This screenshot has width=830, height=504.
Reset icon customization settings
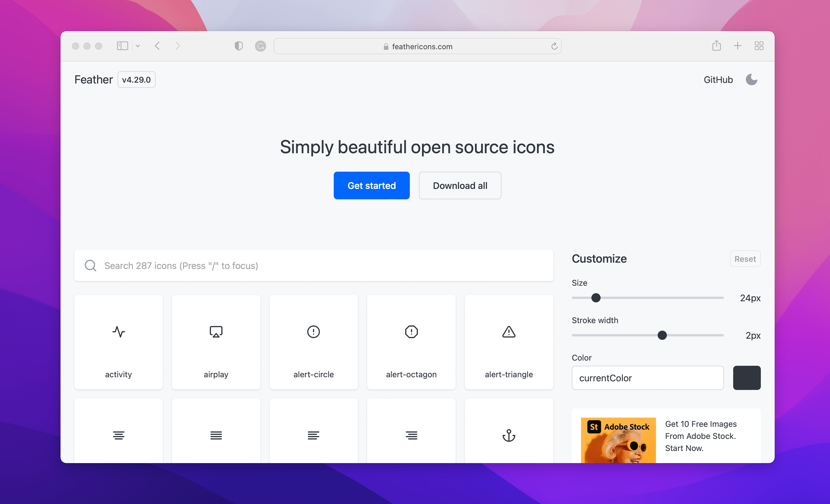coord(745,259)
